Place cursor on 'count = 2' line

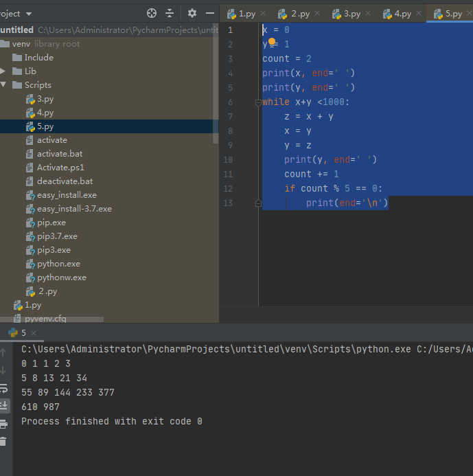point(287,58)
